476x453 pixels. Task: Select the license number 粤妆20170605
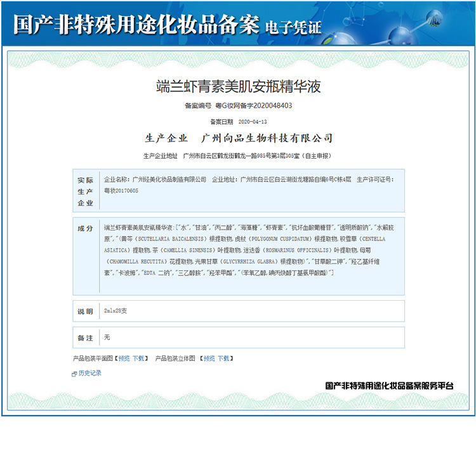click(x=121, y=190)
